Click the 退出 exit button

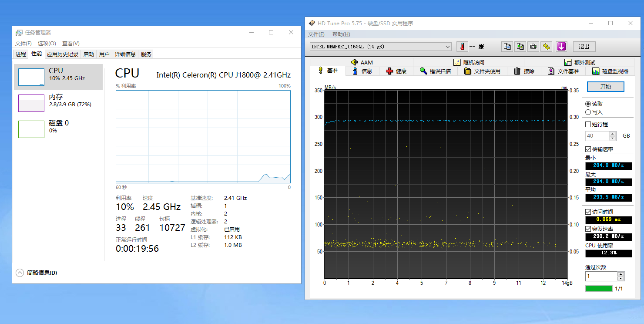tap(584, 47)
